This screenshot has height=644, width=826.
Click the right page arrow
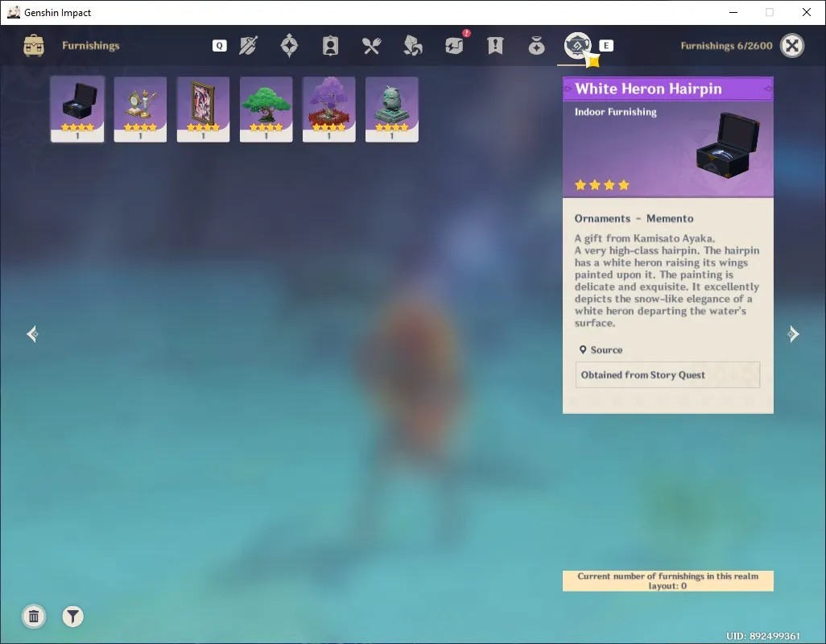pos(793,334)
